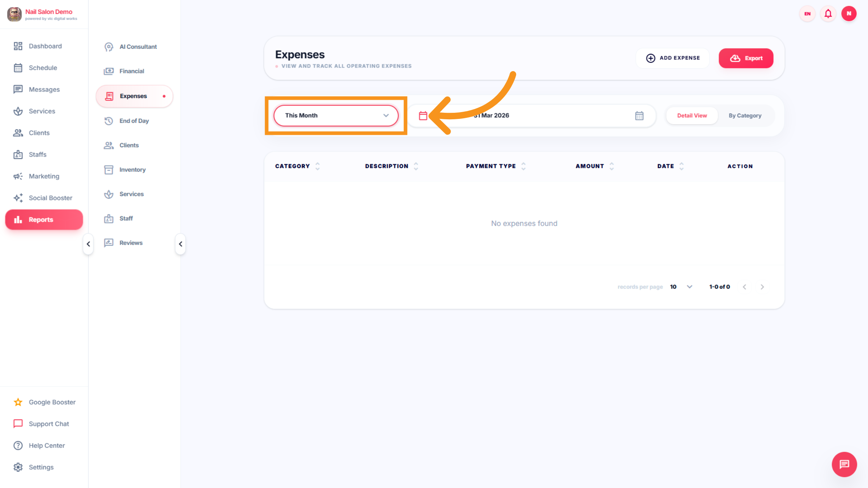Click the Add Expense button

(x=673, y=58)
